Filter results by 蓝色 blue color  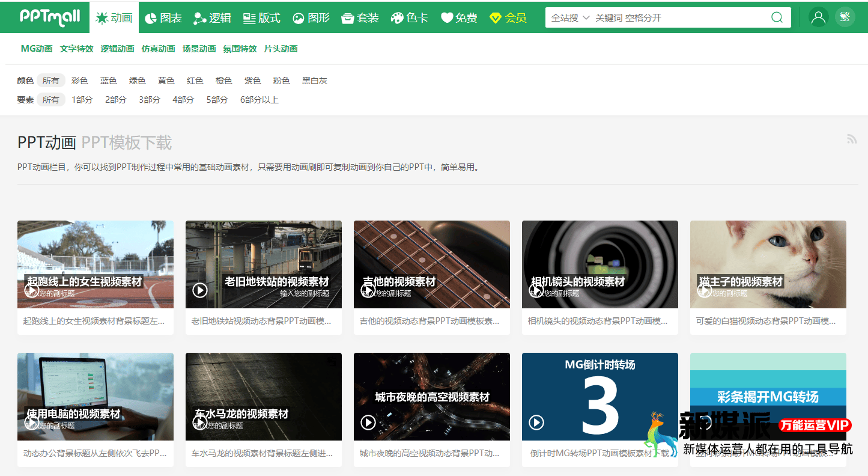pos(108,80)
